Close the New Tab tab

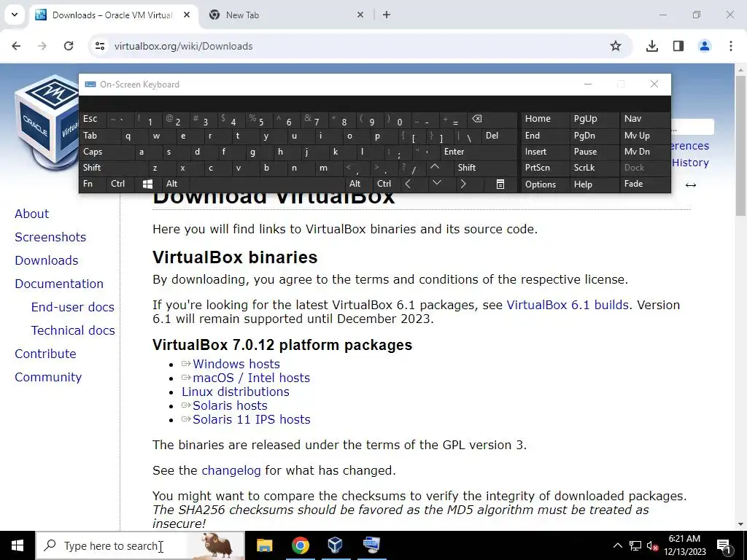[360, 15]
